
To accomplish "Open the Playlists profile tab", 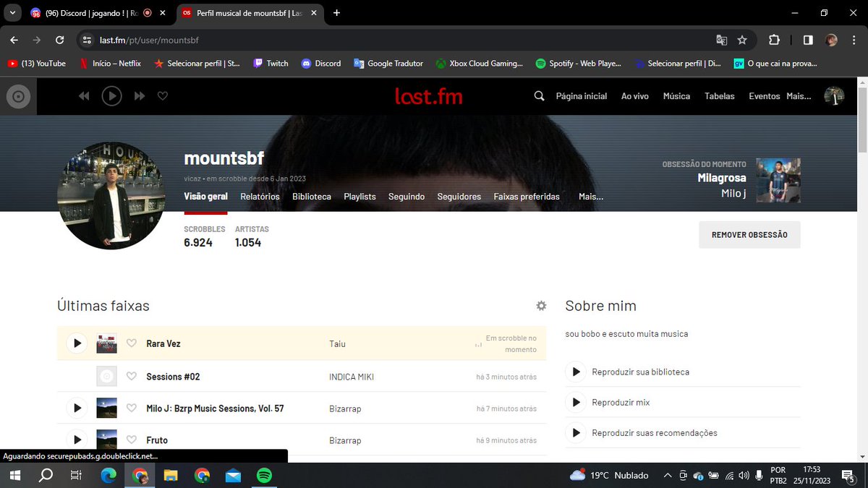I will (359, 197).
